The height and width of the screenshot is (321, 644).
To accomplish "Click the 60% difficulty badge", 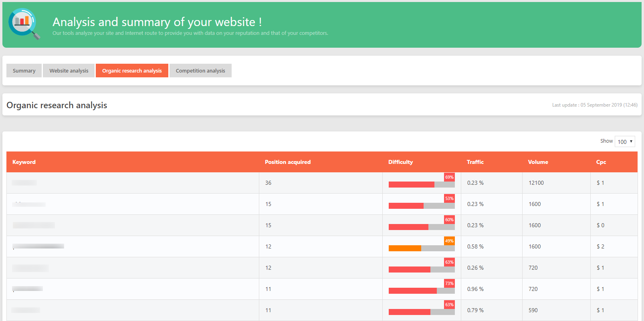I will (x=449, y=220).
